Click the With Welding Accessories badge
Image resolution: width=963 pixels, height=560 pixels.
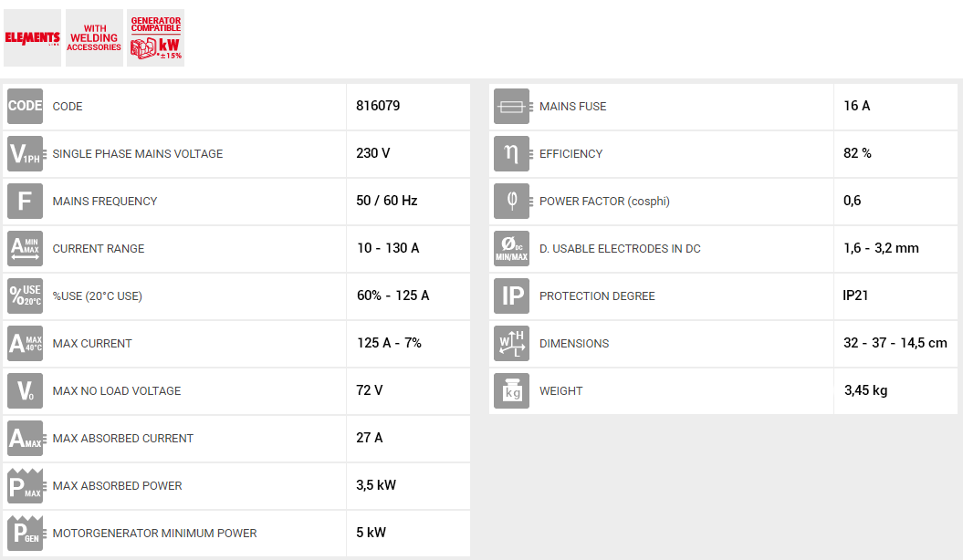[x=94, y=38]
